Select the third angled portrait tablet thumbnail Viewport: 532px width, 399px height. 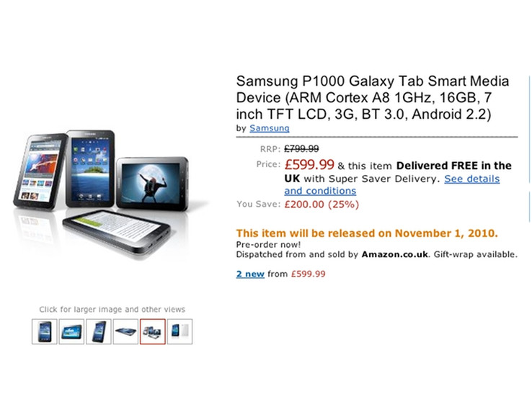coord(98,331)
